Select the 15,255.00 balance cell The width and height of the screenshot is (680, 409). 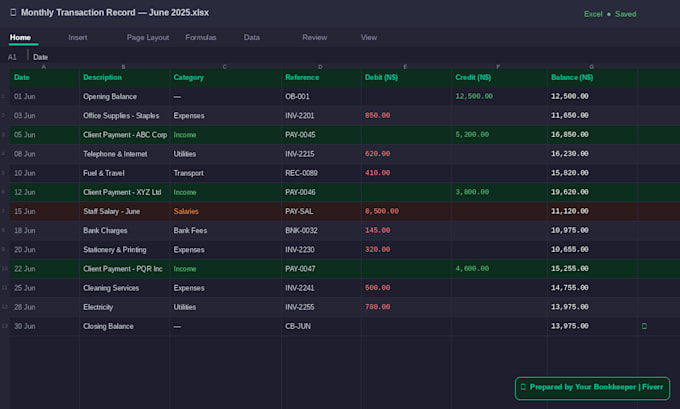(592, 268)
